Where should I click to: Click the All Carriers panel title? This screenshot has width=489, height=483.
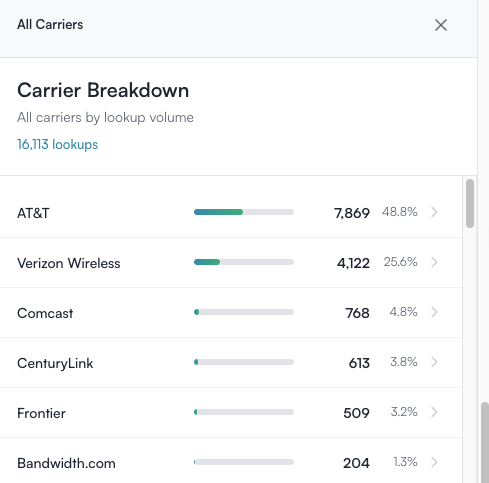[50, 25]
